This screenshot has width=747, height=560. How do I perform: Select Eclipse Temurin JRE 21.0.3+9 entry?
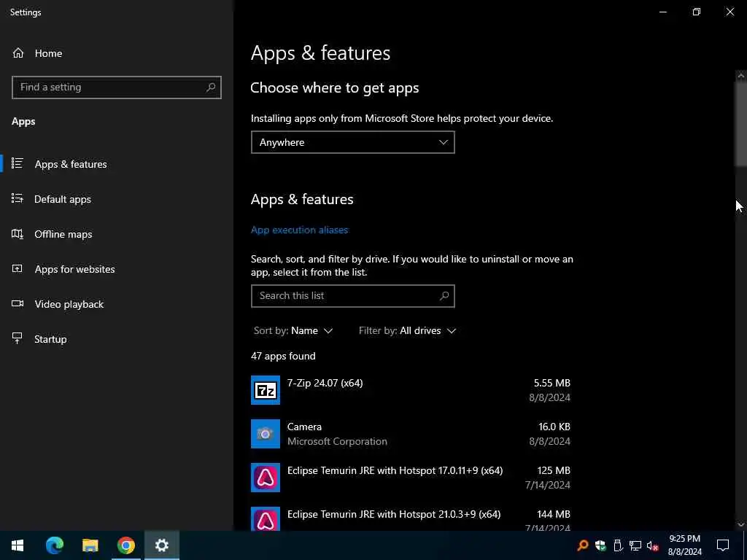(411, 518)
